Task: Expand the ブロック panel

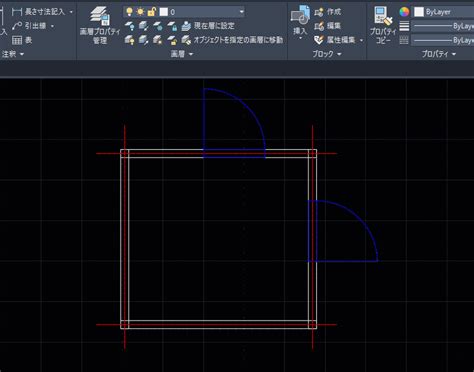Action: point(327,54)
